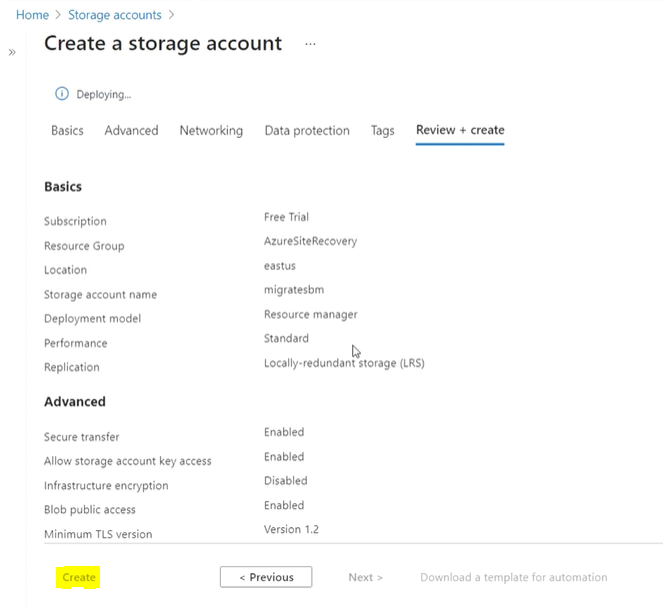The width and height of the screenshot is (663, 606).
Task: Click Allow storage account key access label
Action: pos(128,461)
